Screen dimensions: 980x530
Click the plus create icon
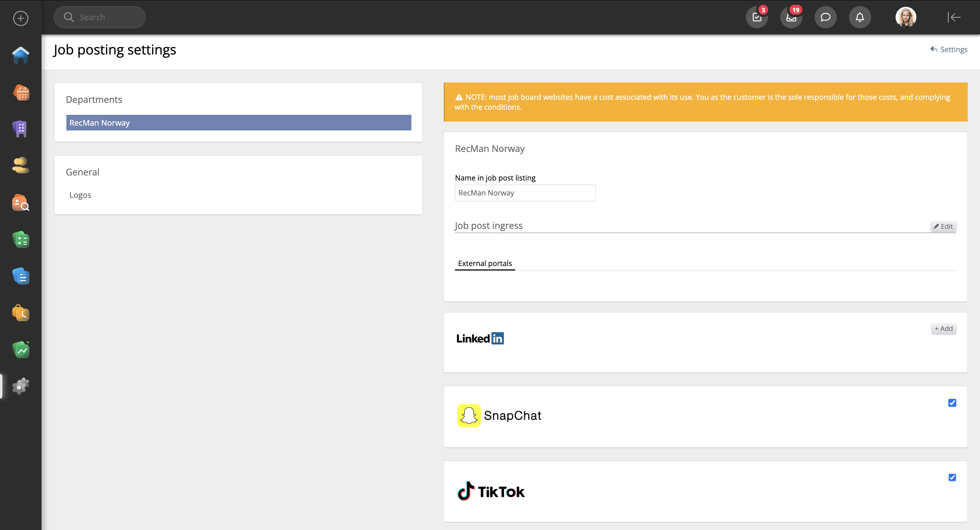click(x=20, y=18)
